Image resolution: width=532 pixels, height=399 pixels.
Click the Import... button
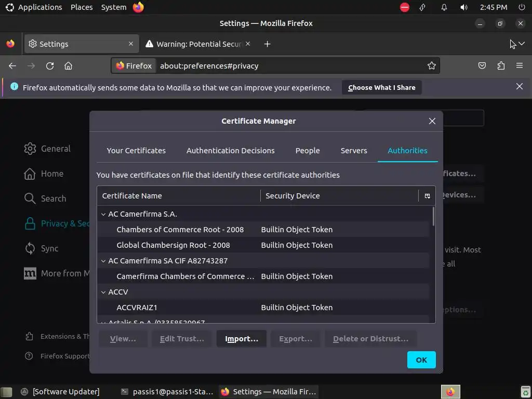pyautogui.click(x=242, y=339)
